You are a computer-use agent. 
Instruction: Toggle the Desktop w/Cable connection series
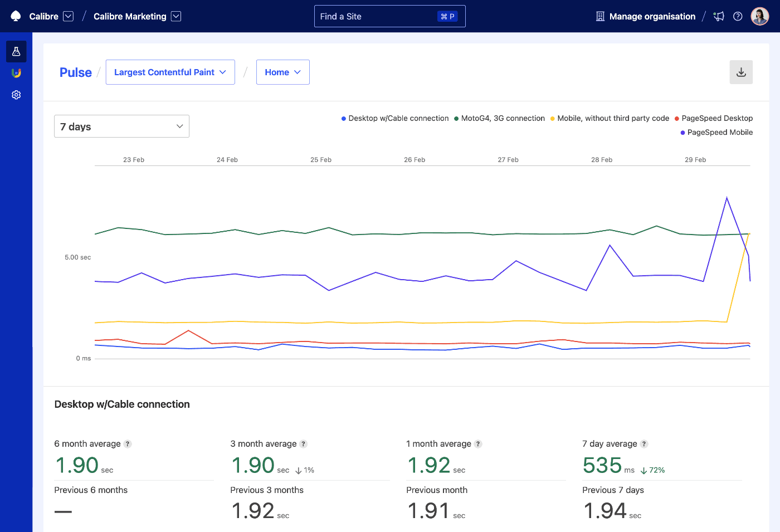coord(394,118)
